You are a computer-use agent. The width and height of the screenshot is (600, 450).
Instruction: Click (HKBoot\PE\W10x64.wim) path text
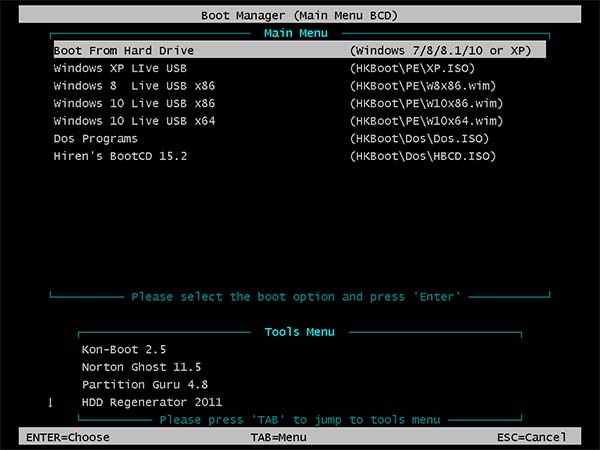426,121
